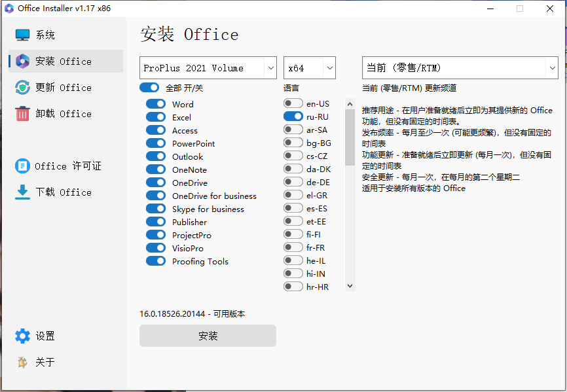Click the green shield 更新 Office icon
The height and width of the screenshot is (392, 567).
click(23, 88)
